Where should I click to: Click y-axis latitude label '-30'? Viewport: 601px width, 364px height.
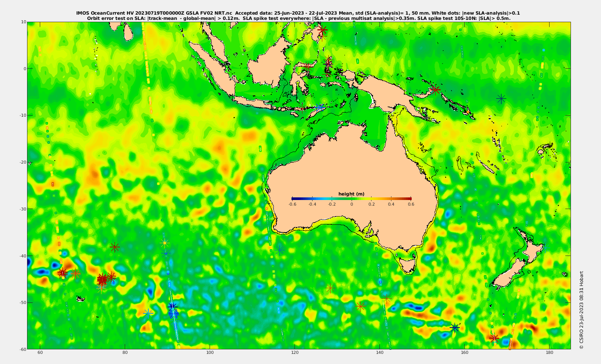pyautogui.click(x=23, y=209)
